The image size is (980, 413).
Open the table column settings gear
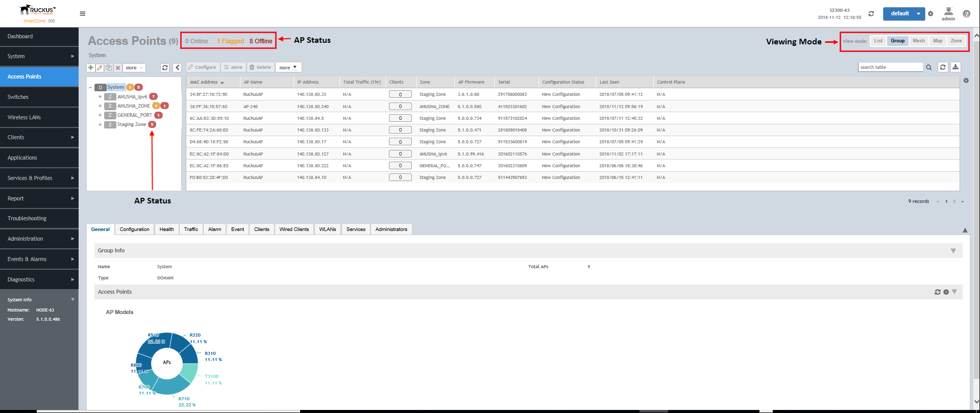966,81
